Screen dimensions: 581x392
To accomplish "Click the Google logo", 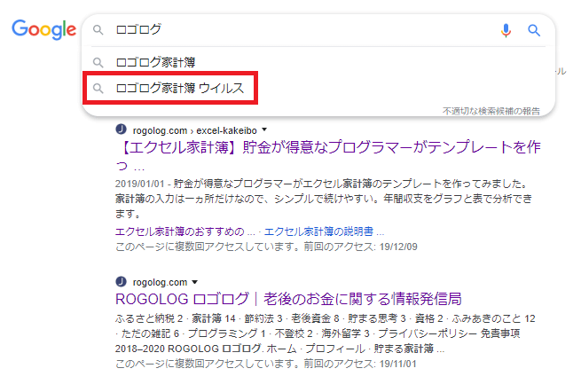I will pyautogui.click(x=43, y=29).
